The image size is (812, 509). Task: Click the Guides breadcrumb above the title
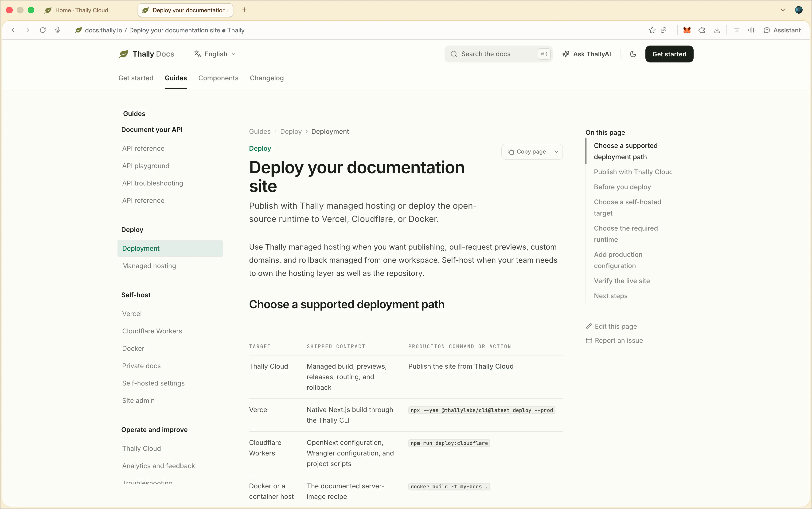coord(260,132)
